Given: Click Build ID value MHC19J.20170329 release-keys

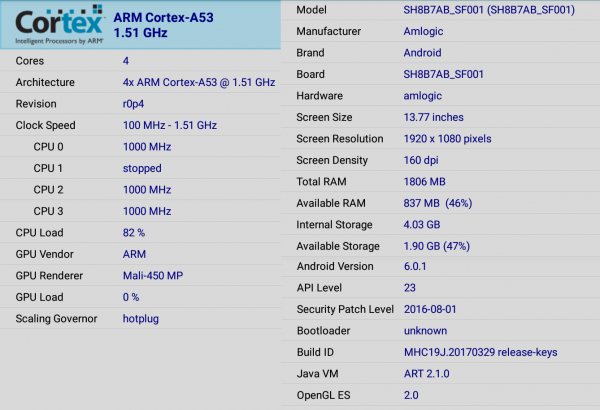Looking at the screenshot, I should point(481,352).
